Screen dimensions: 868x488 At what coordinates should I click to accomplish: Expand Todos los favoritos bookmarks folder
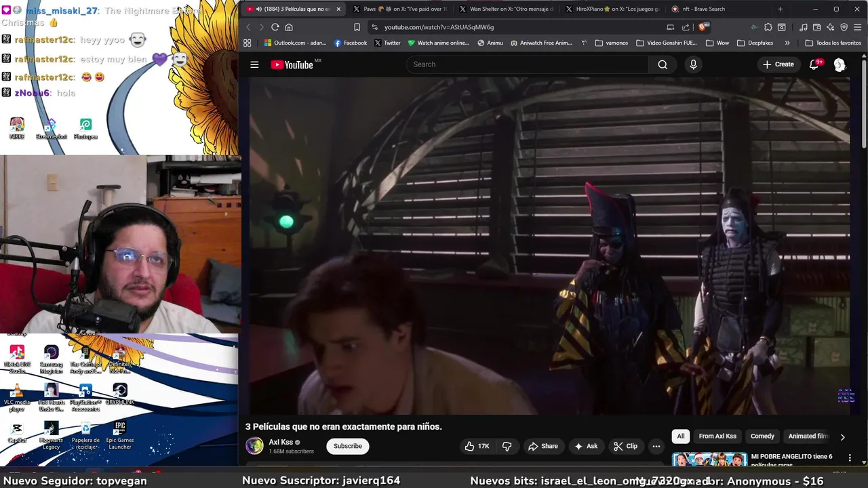pyautogui.click(x=833, y=43)
